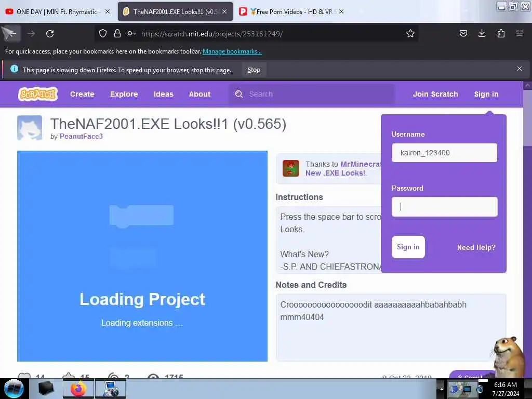Image resolution: width=532 pixels, height=399 pixels.
Task: Click the info icon in notification bar
Action: [x=14, y=69]
